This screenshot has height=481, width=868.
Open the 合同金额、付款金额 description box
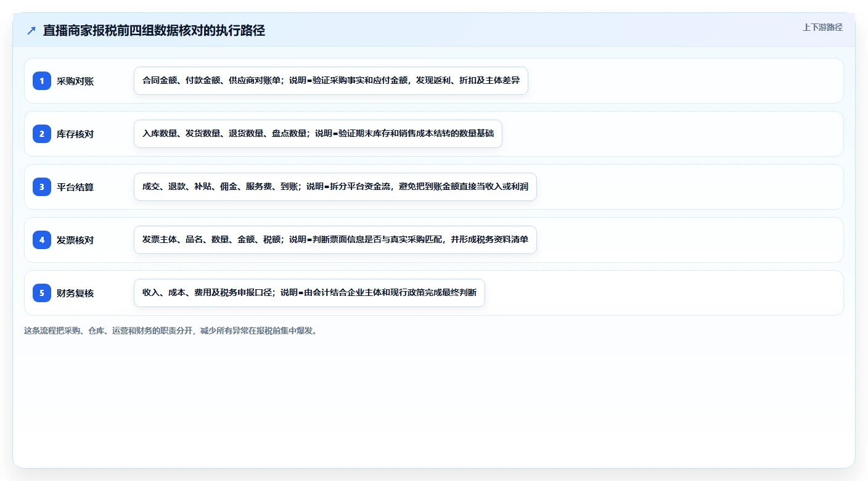(331, 81)
